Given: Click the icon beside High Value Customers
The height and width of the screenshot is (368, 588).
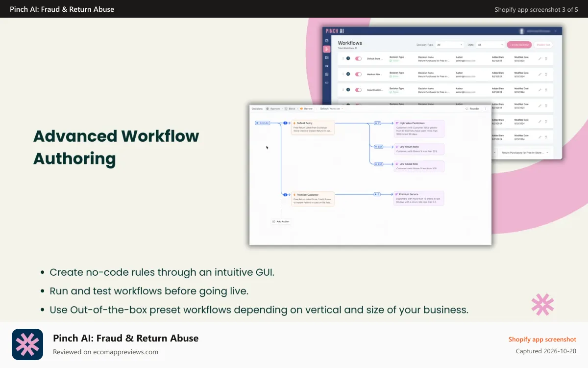Looking at the screenshot, I should [x=397, y=123].
